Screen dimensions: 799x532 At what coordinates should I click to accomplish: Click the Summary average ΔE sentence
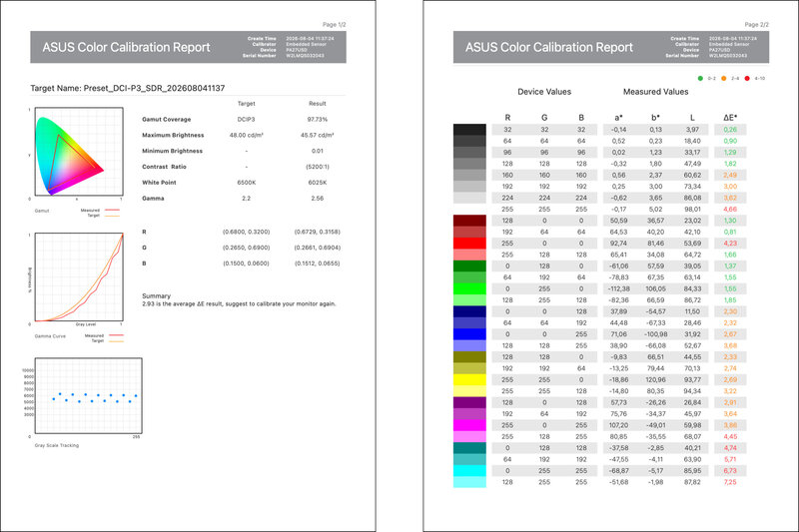(239, 303)
